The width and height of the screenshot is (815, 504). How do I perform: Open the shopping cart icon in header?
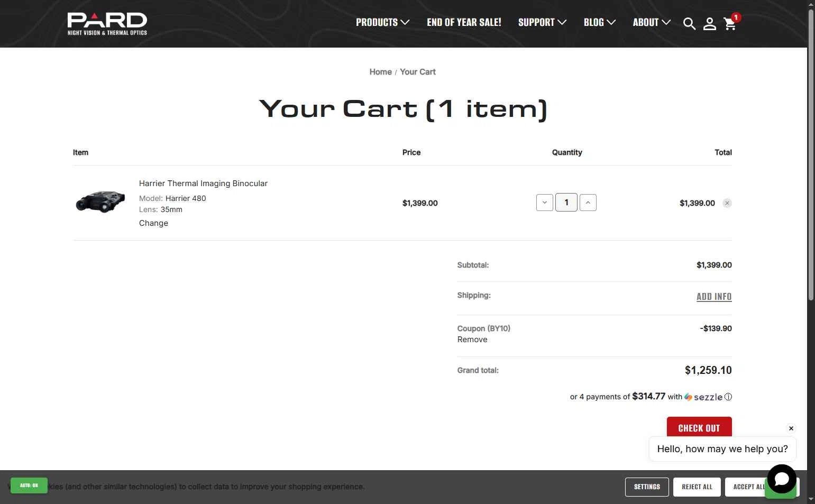[x=730, y=23]
